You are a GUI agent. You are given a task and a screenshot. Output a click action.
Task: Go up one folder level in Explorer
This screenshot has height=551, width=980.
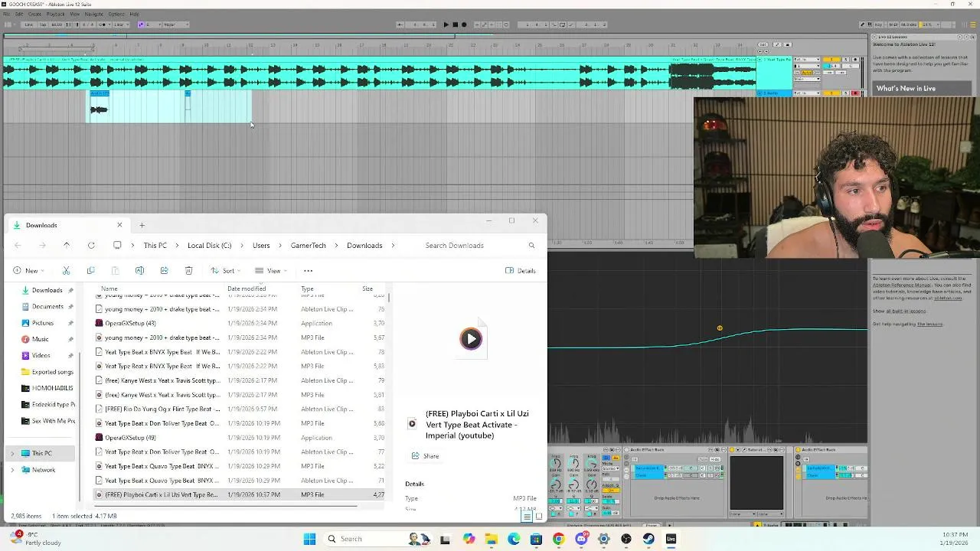click(67, 246)
